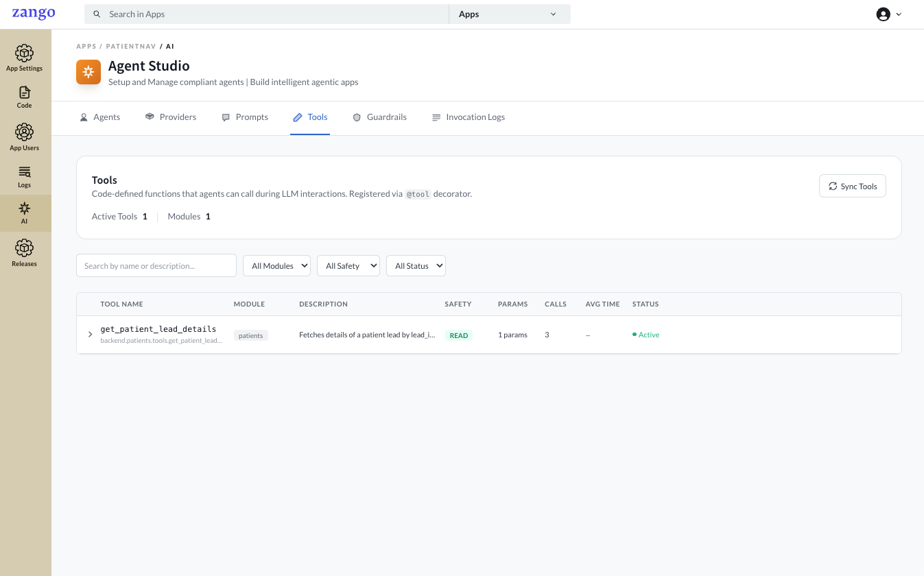Open the All Status filter dropdown
This screenshot has width=924, height=576.
(416, 265)
